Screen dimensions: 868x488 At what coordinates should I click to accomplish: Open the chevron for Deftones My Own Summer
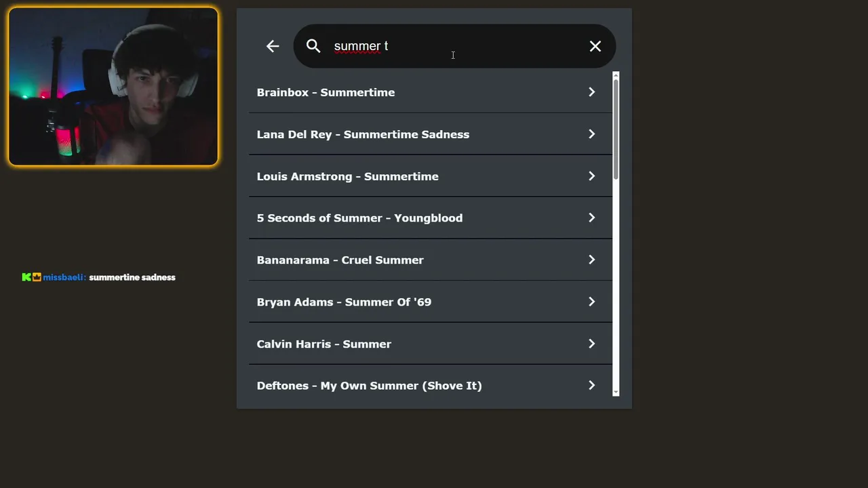coord(591,386)
